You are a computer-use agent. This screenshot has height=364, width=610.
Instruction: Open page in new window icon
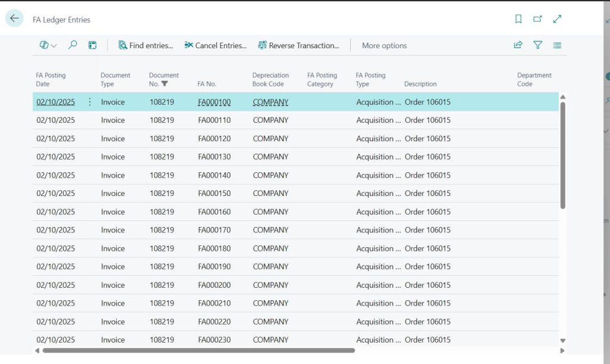537,19
